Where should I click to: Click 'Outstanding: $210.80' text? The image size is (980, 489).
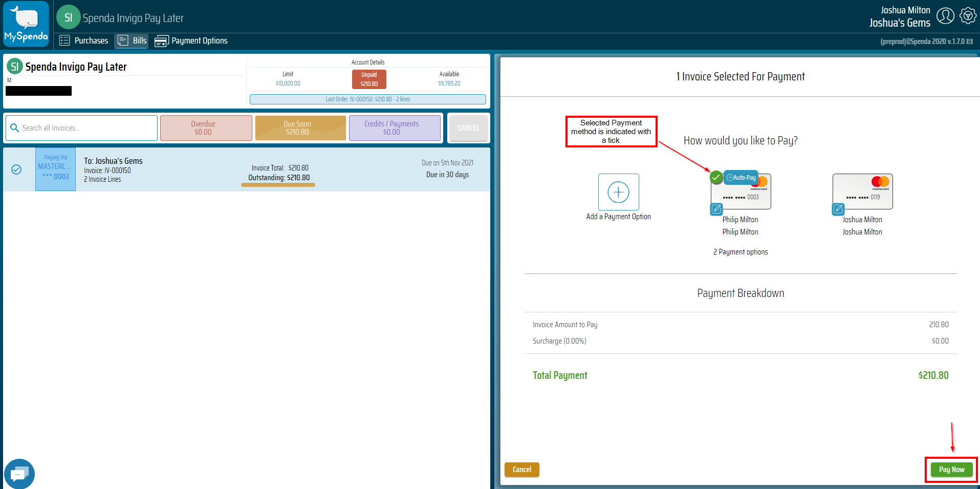pos(279,178)
